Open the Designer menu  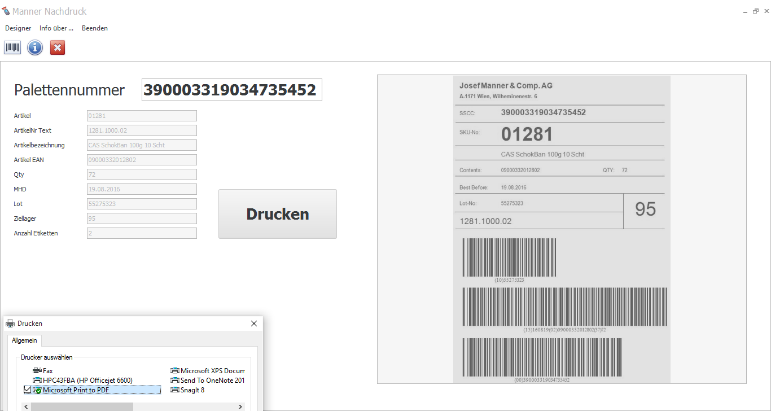(x=18, y=28)
